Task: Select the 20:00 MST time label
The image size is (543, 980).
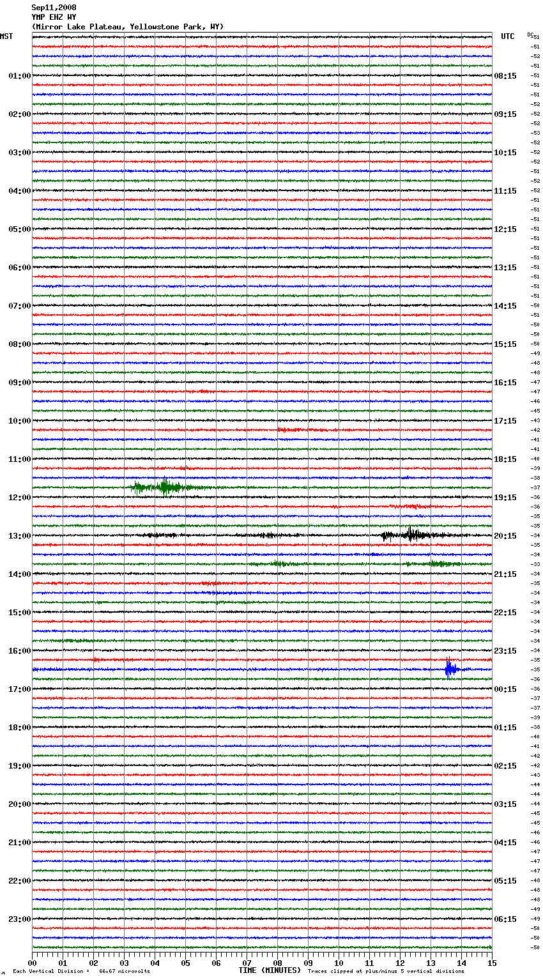Action: click(20, 804)
